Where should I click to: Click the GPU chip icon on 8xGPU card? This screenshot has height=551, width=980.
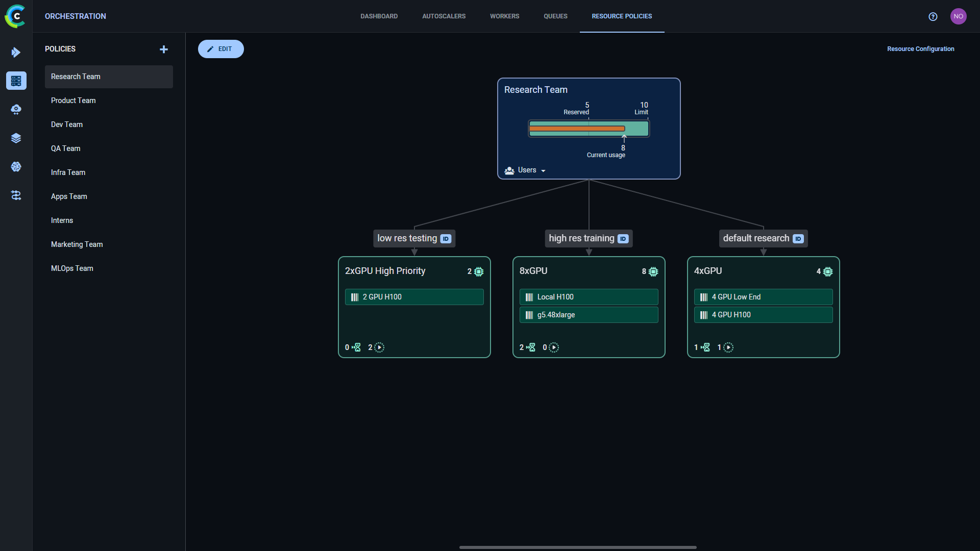(653, 272)
